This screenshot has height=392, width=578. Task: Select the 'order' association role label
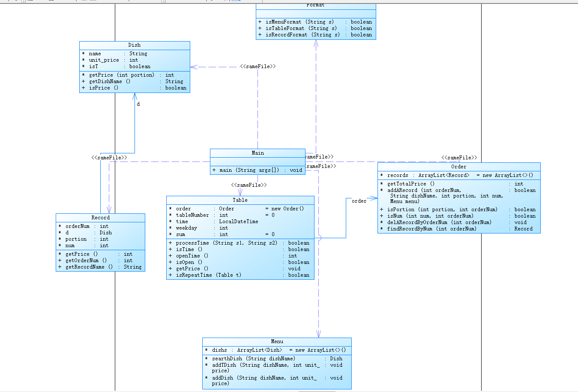point(359,201)
